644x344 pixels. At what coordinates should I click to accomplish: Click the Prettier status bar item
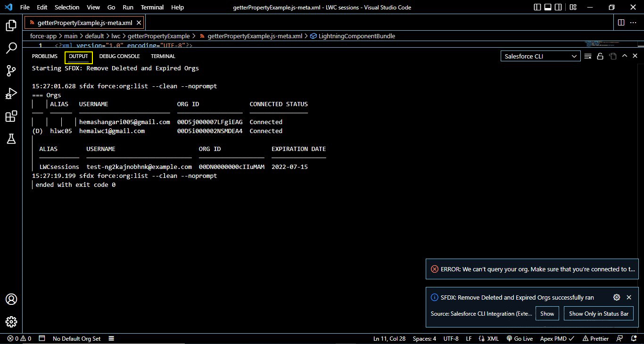[595, 339]
